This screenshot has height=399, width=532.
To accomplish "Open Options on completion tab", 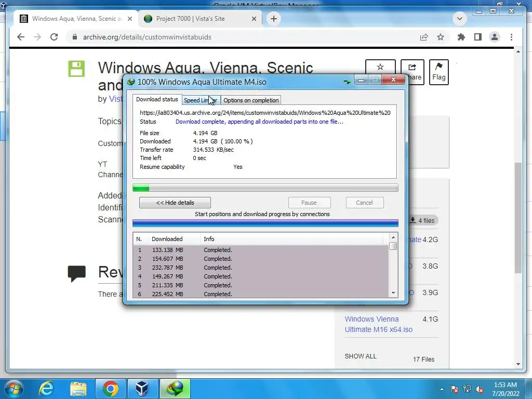I will pos(251,100).
